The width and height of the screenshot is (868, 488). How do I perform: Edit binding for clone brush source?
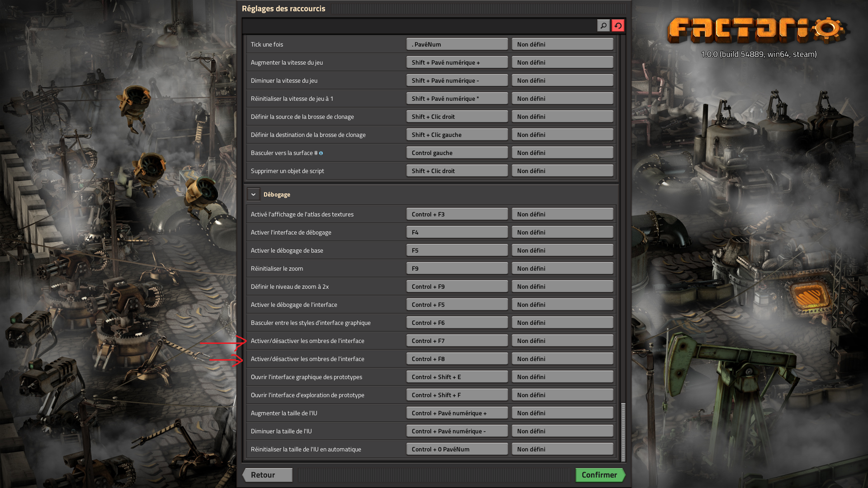(x=457, y=117)
